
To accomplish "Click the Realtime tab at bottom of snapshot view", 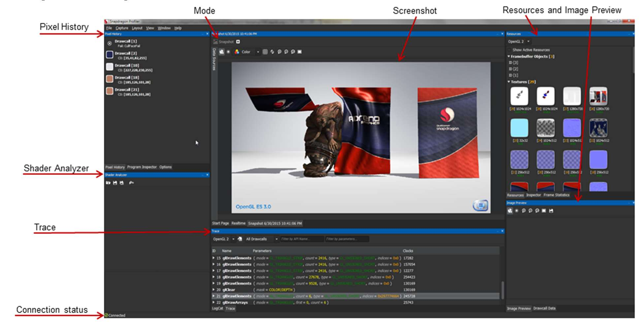I will 238,223.
